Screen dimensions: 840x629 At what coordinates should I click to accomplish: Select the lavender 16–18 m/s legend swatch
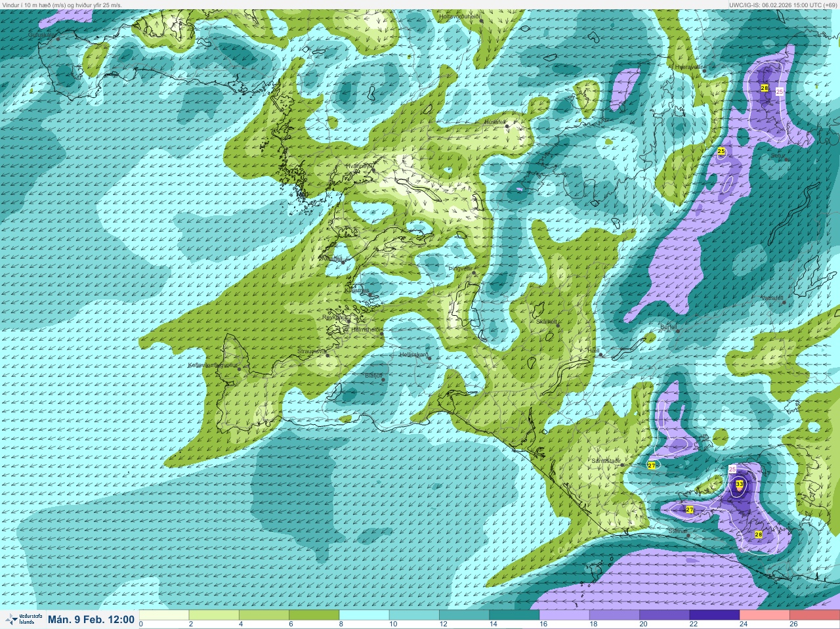(x=564, y=615)
